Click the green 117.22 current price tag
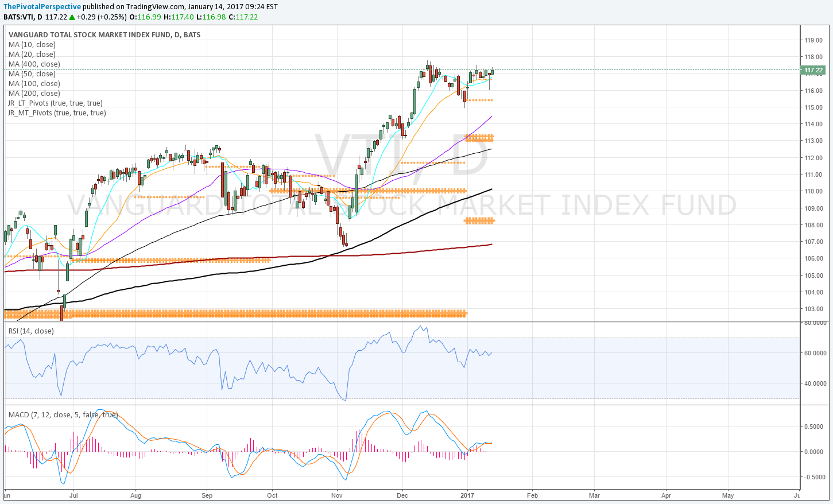The height and width of the screenshot is (504, 833). [x=813, y=70]
